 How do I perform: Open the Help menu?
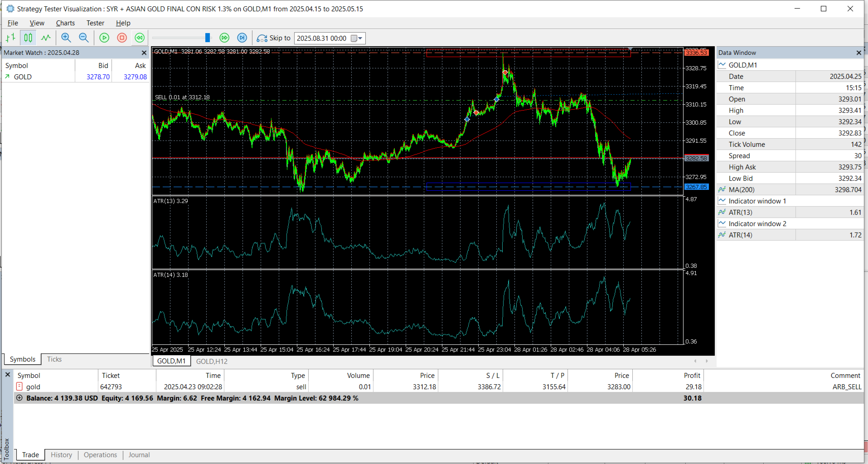pos(123,23)
